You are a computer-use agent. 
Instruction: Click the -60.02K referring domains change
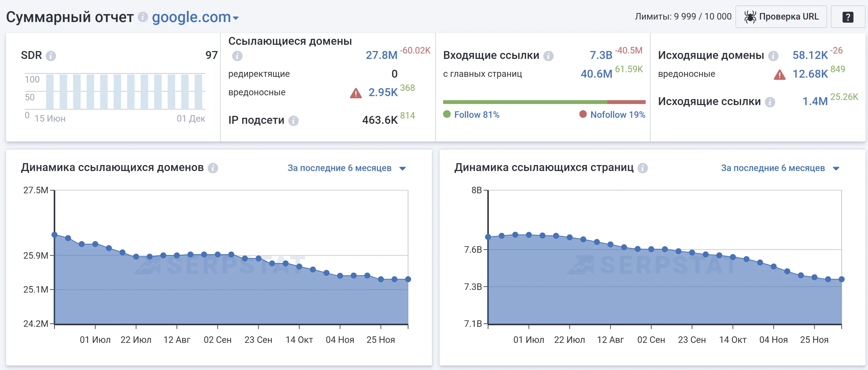point(415,50)
